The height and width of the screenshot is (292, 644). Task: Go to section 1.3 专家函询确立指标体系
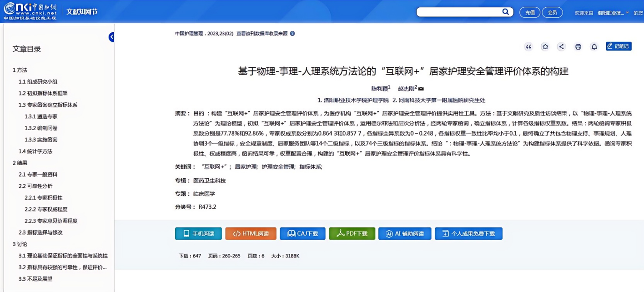[x=48, y=105]
